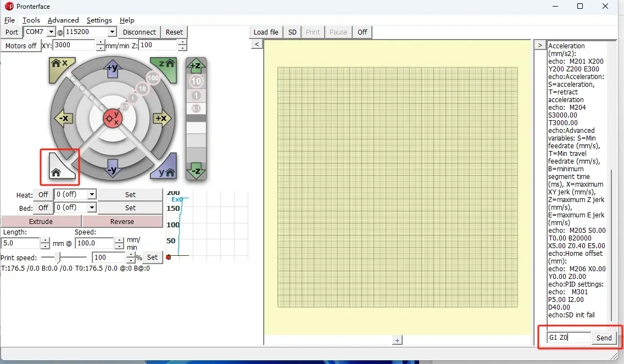
Task: Move Z up with +Z arrow
Action: (196, 66)
